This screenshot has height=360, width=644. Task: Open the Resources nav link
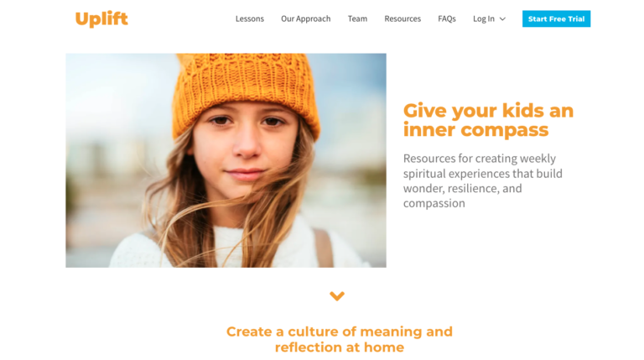tap(402, 19)
